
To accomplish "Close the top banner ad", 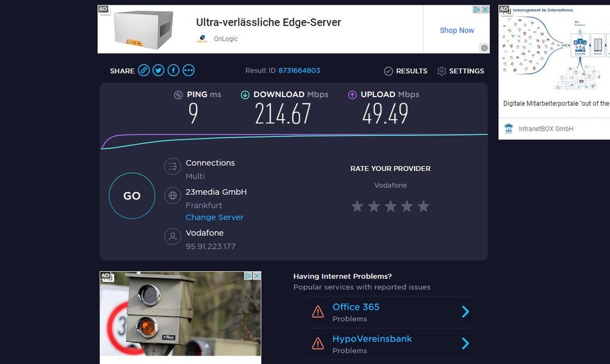I will click(485, 9).
